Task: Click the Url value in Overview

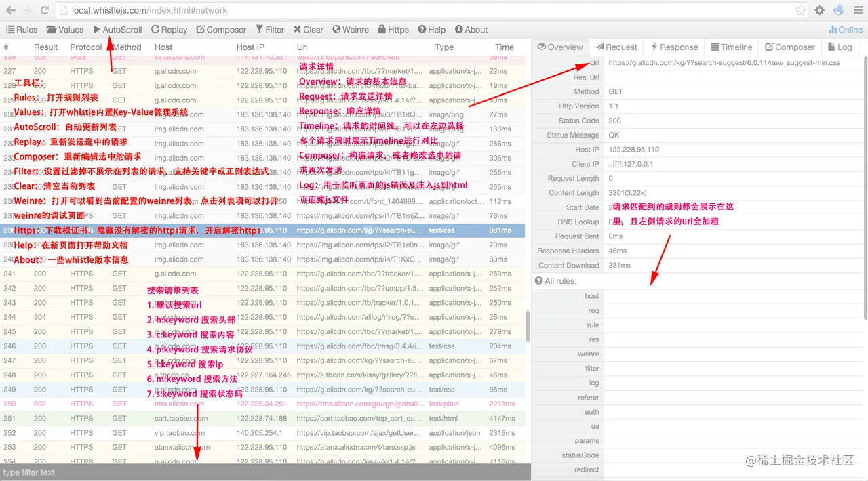Action: pyautogui.click(x=724, y=63)
